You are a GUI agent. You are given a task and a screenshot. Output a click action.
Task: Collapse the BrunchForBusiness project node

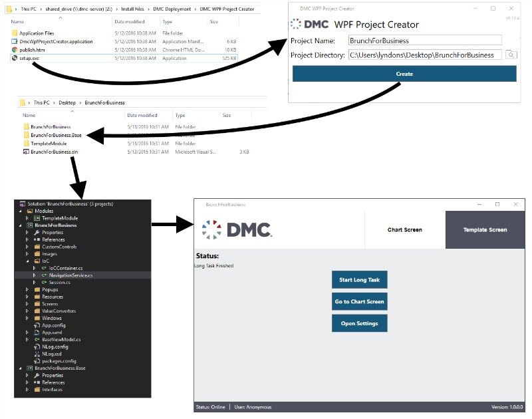coord(21,225)
